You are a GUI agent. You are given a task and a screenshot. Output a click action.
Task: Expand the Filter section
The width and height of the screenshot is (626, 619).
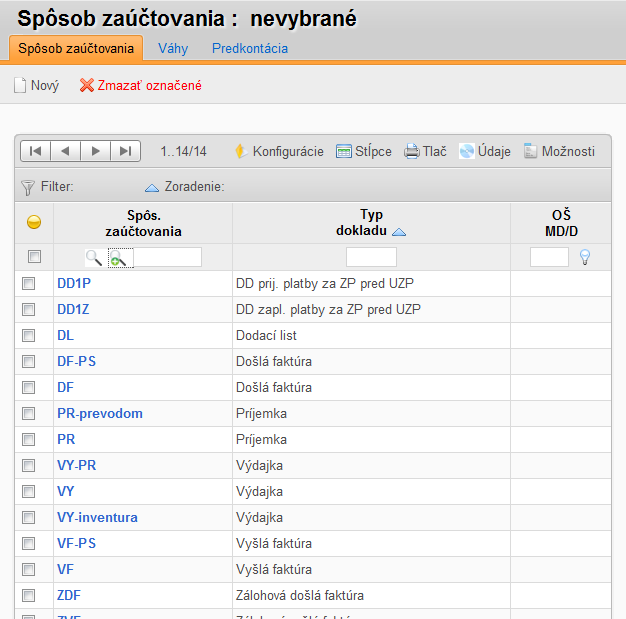coord(47,187)
